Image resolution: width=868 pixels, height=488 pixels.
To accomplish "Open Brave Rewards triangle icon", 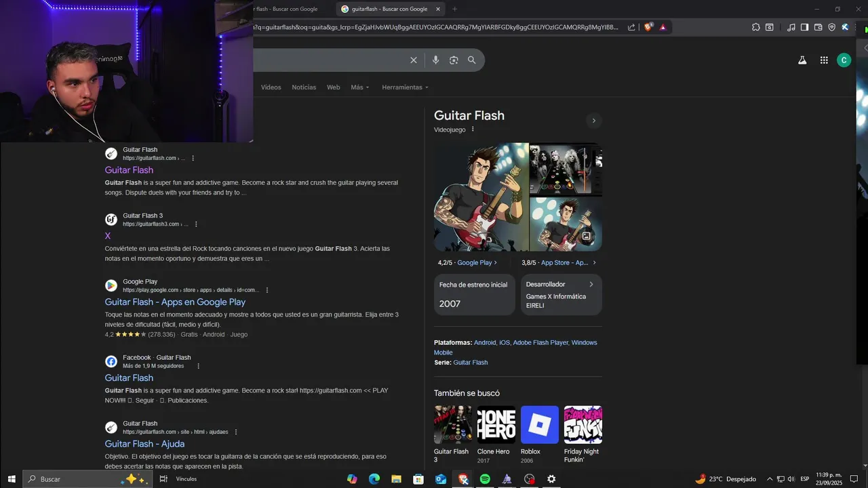I will point(663,27).
